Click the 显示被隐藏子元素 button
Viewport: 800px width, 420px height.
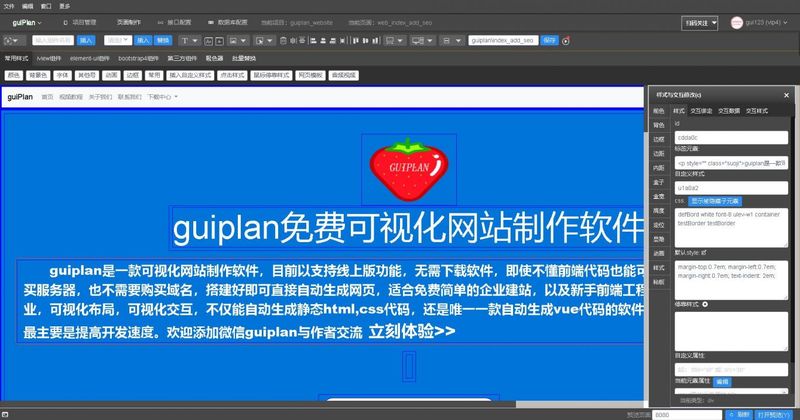(x=715, y=201)
